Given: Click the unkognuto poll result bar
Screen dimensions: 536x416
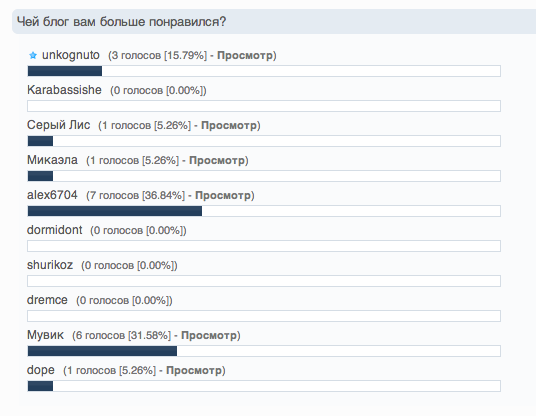Looking at the screenshot, I should point(264,71).
